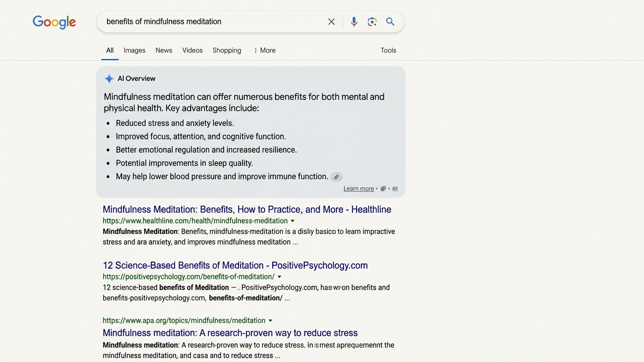Click the 'Reduced stress and anxiety levels.' bullet
This screenshot has width=644, height=362.
(175, 123)
